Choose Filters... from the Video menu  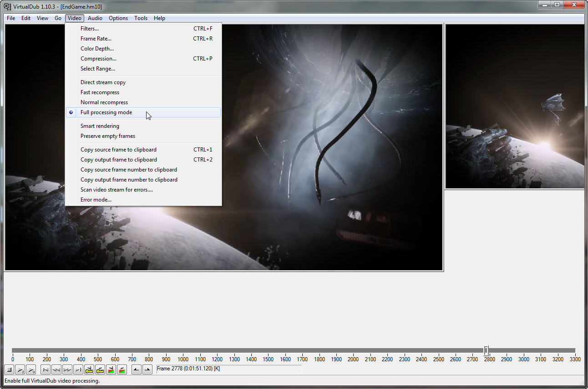[90, 29]
